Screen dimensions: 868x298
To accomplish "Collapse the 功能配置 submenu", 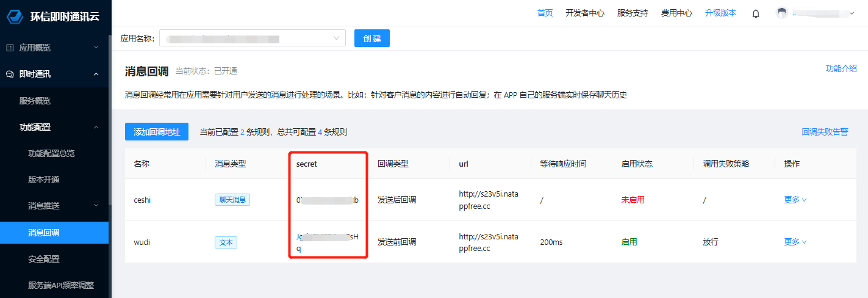I will click(96, 127).
